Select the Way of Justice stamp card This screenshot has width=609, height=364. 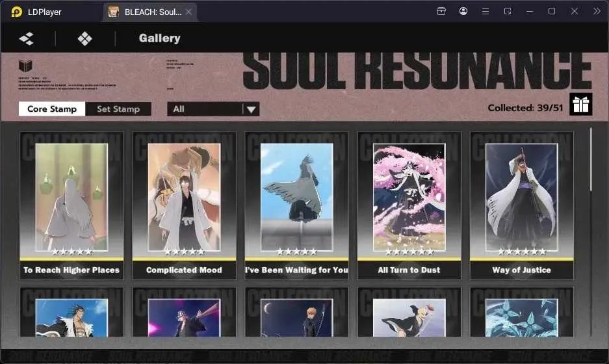click(522, 205)
